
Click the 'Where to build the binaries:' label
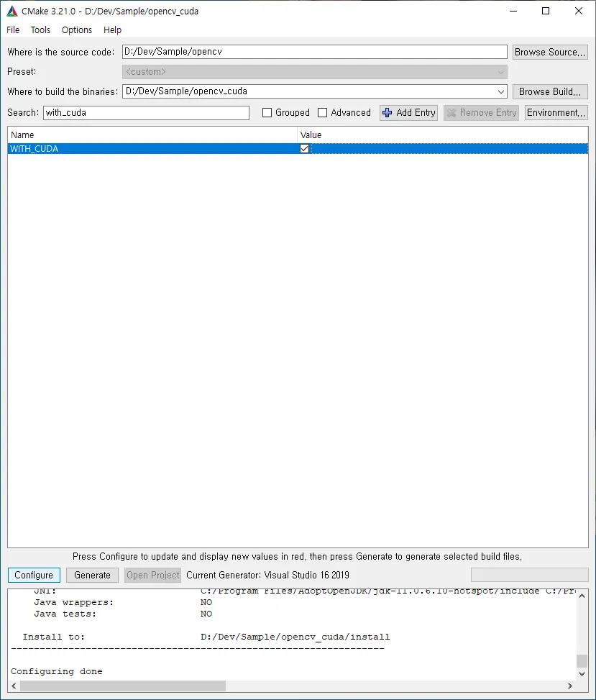(63, 91)
